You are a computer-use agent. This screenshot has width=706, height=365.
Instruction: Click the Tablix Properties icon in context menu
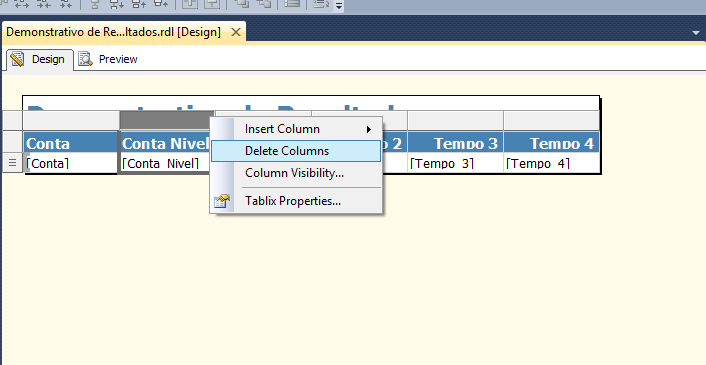(222, 201)
